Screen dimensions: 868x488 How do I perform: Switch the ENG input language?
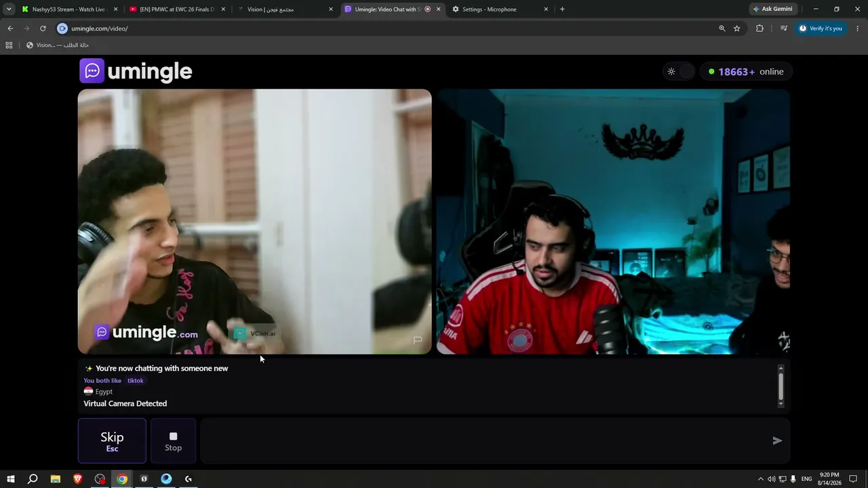807,479
